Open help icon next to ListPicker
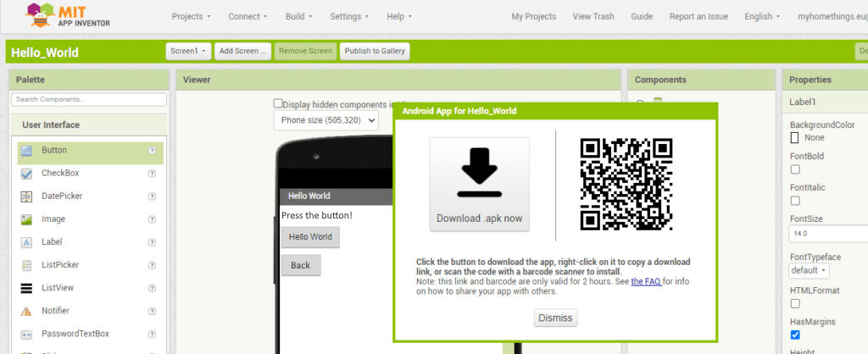 point(153,266)
